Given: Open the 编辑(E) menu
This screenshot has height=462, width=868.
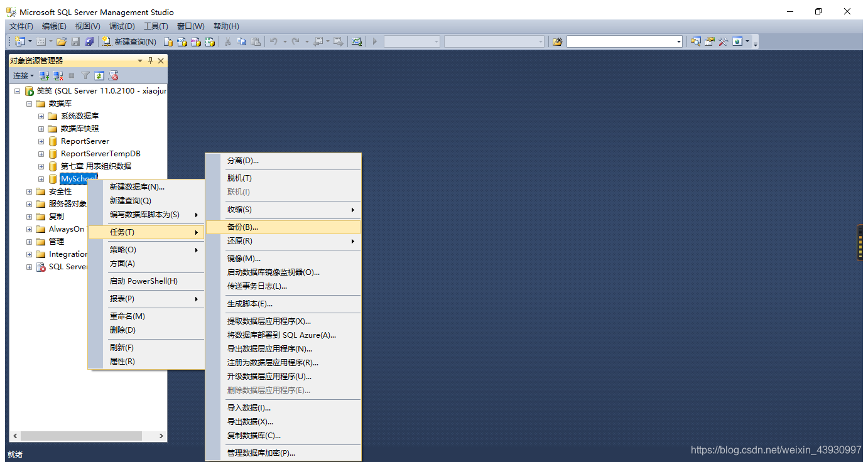Looking at the screenshot, I should [x=54, y=26].
